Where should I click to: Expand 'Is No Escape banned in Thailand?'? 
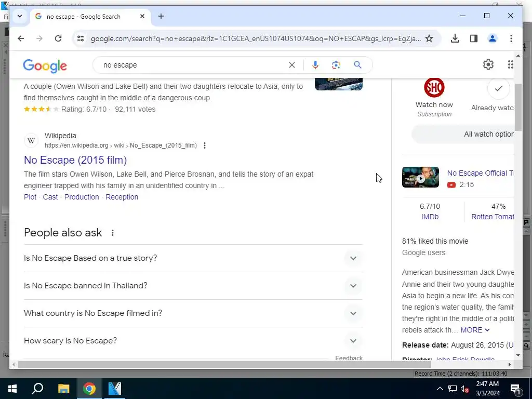(x=193, y=286)
